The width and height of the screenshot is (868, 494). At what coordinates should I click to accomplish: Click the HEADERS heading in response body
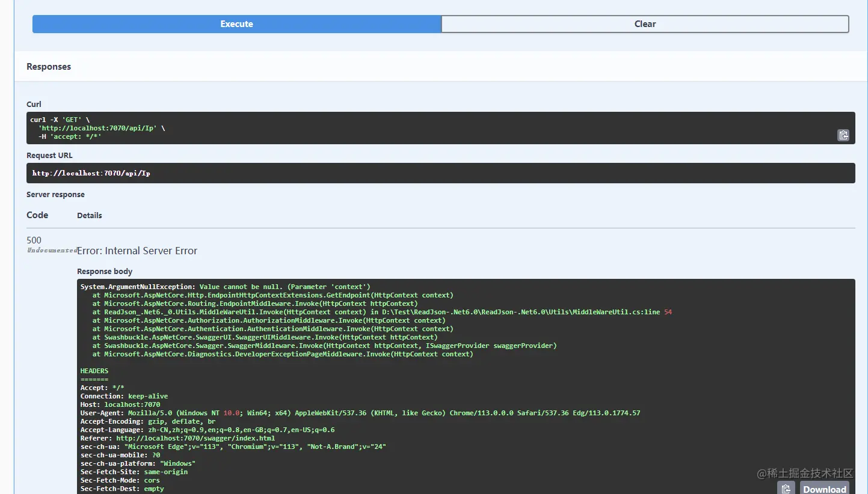(x=94, y=371)
